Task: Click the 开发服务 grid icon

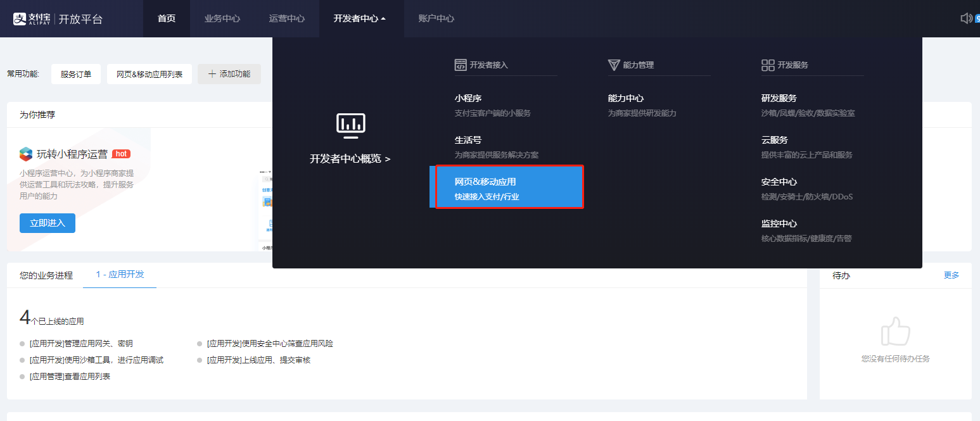Action: click(x=768, y=65)
